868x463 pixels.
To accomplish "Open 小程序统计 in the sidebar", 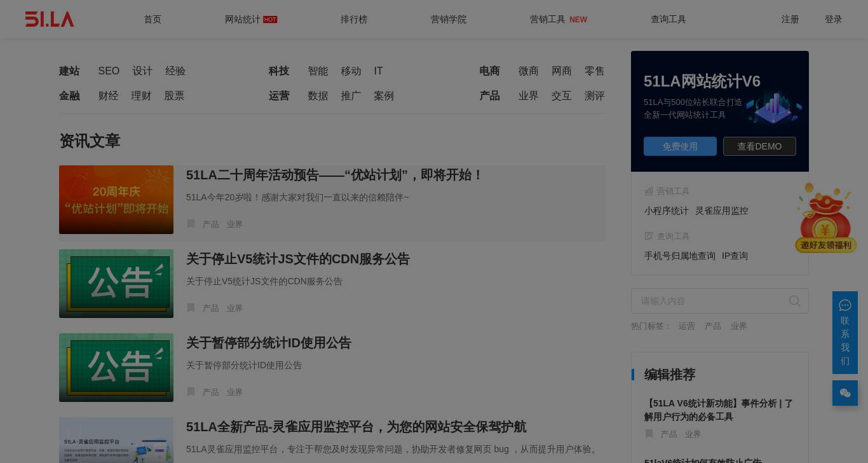I will click(x=667, y=211).
